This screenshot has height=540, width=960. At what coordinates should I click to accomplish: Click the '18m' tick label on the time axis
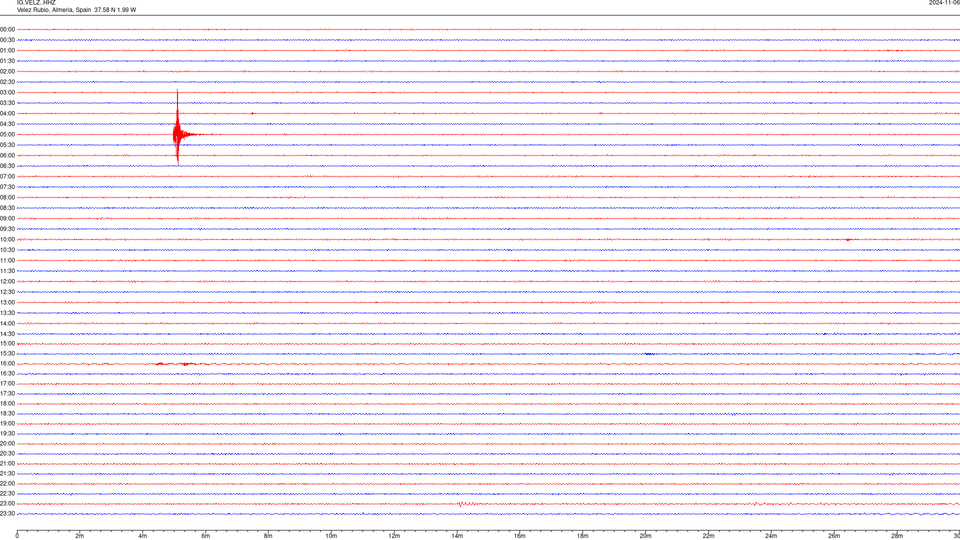[583, 536]
